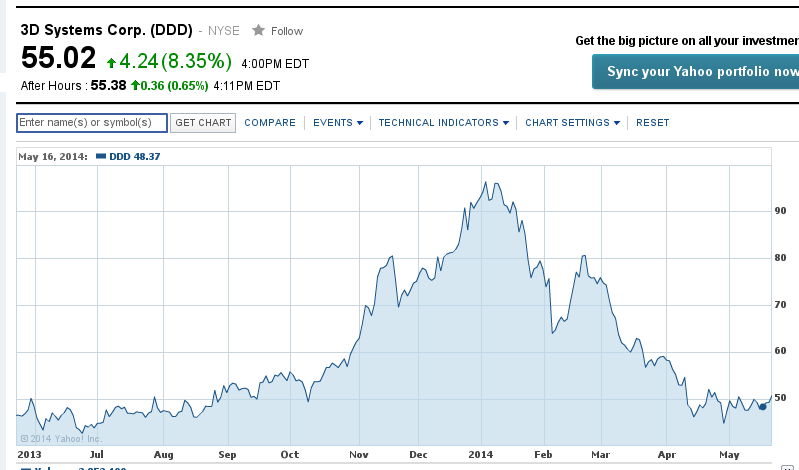Click the NYSE exchange label
Screen dimensions: 799x470
point(223,31)
